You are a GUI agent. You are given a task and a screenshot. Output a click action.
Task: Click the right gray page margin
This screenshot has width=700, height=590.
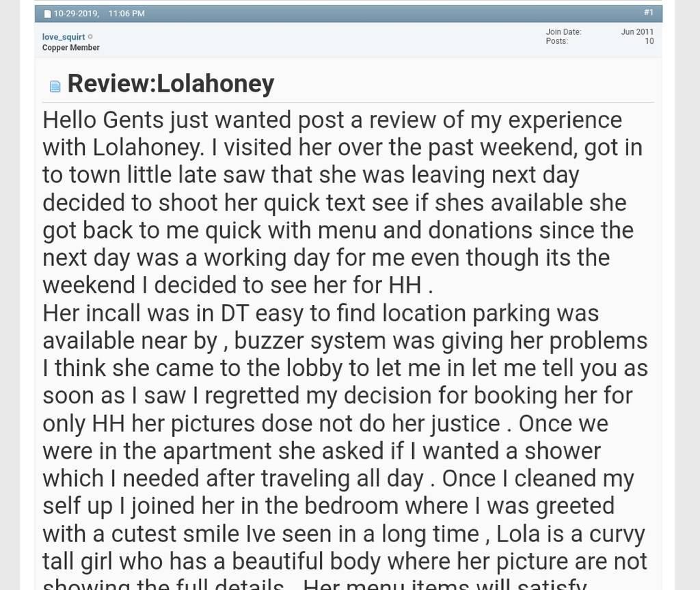pyautogui.click(x=688, y=295)
